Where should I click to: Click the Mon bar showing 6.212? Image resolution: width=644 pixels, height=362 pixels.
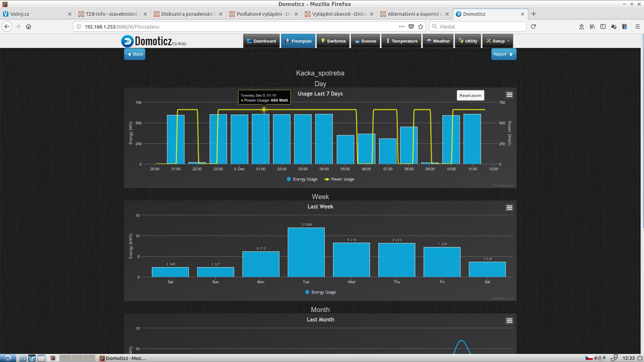(261, 264)
